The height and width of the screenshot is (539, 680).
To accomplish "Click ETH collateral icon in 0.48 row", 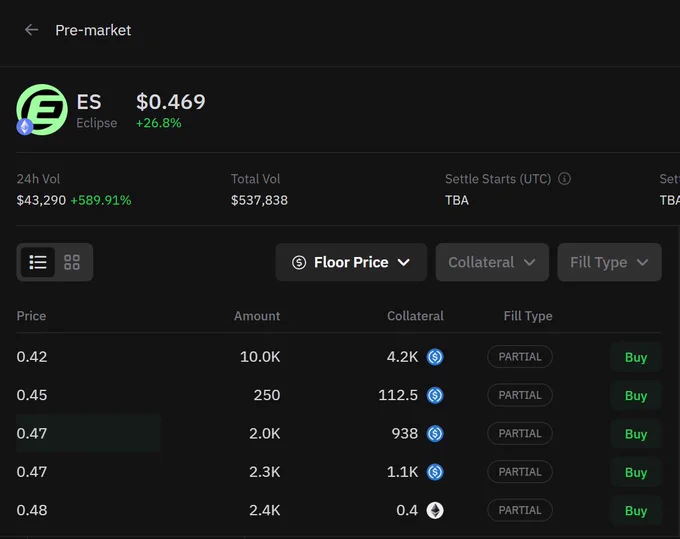I will pyautogui.click(x=435, y=510).
